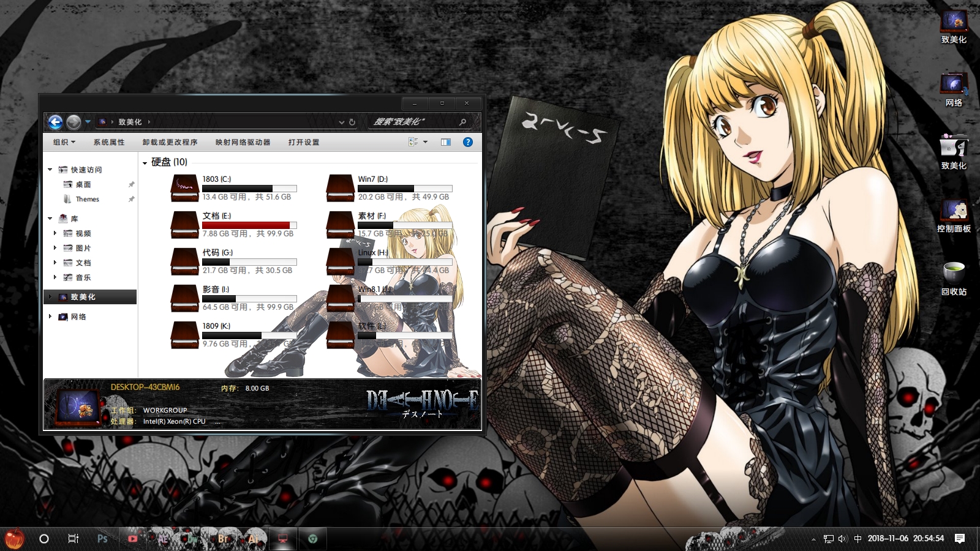The image size is (980, 551).
Task: Click 打开设置 in the command bar
Action: pyautogui.click(x=304, y=142)
